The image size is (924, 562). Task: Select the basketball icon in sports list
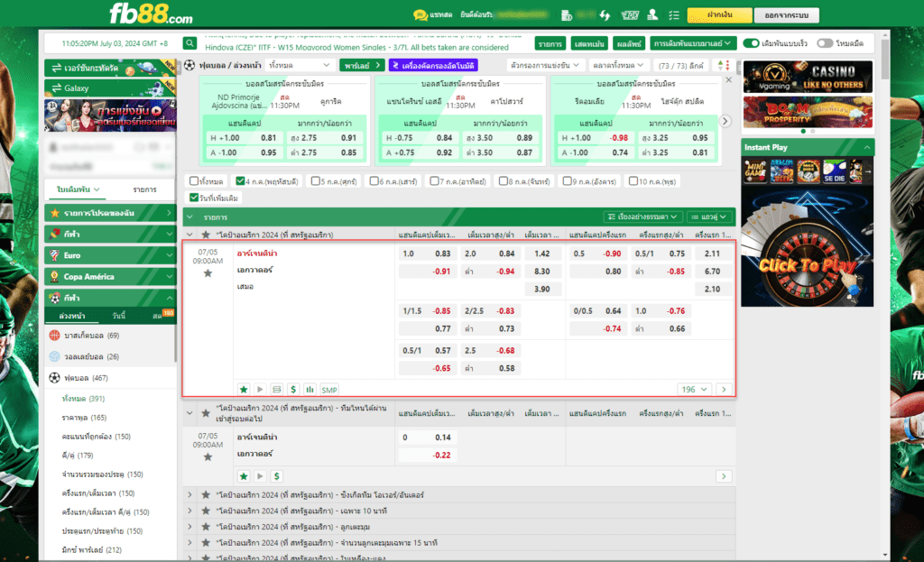click(55, 336)
